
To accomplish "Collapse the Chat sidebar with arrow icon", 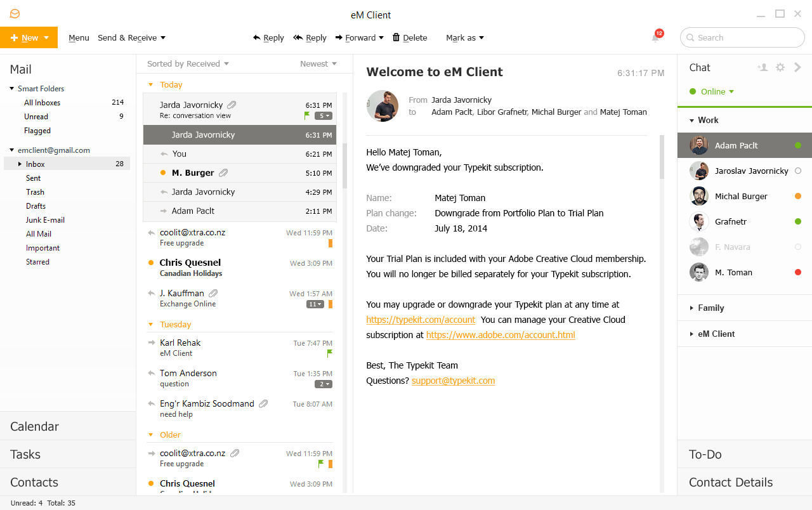I will (x=798, y=67).
